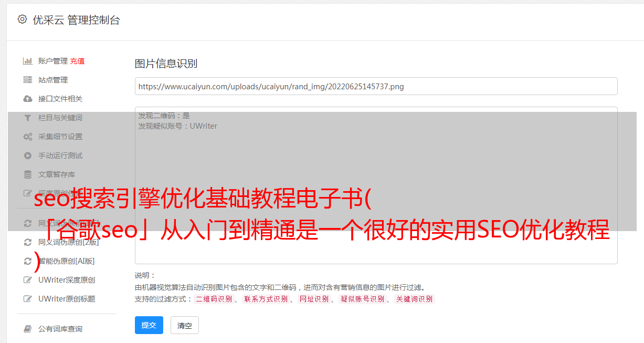
Task: Click the 二维码识别 filter tag
Action: pos(214,299)
